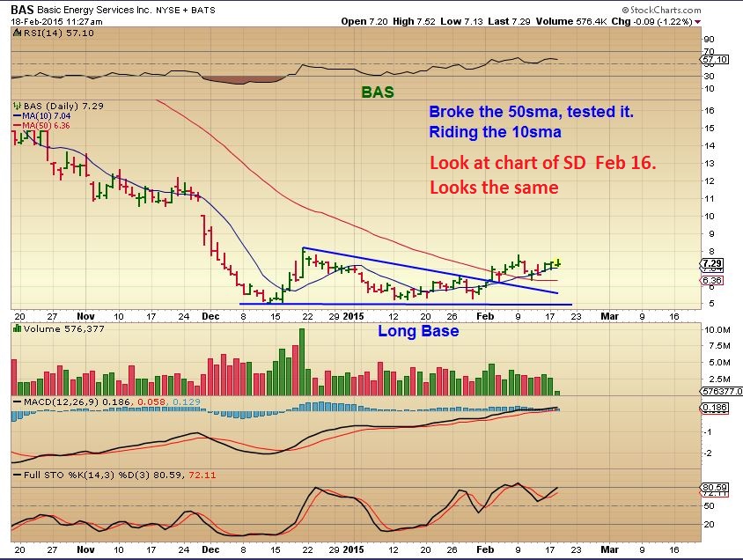Viewport: 743px width, 560px height.
Task: Click the 5.0M label on volume axis
Action: coord(720,363)
